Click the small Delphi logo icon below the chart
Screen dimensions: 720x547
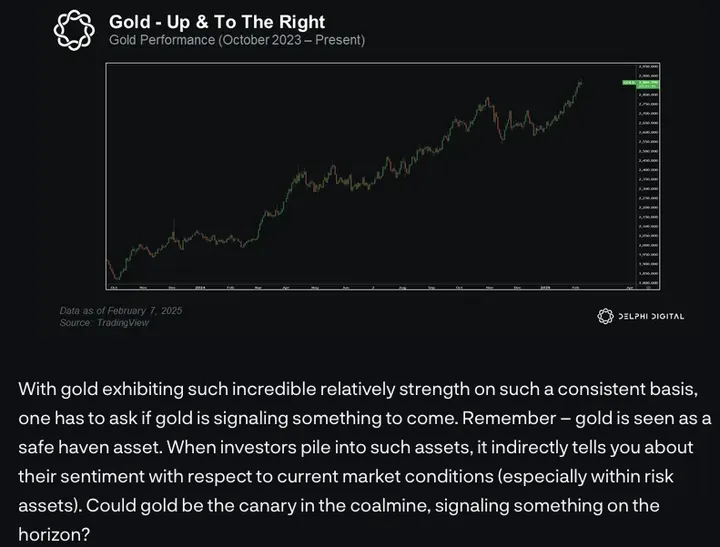(x=604, y=316)
